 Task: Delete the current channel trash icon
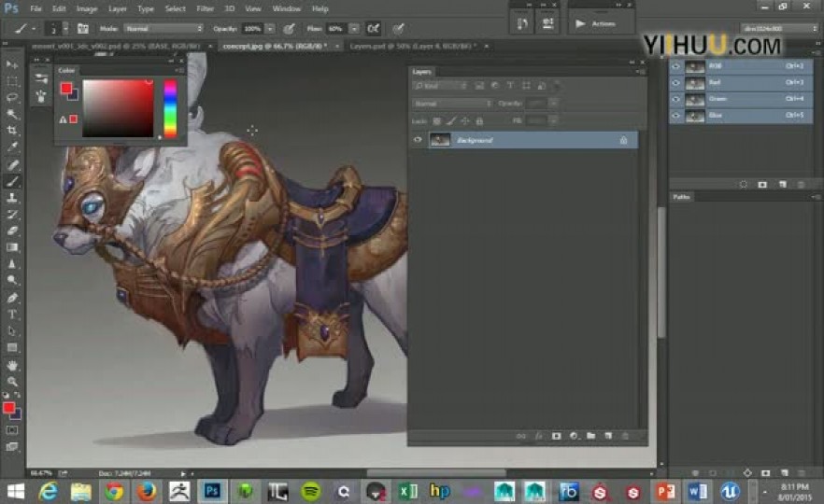[x=801, y=185]
